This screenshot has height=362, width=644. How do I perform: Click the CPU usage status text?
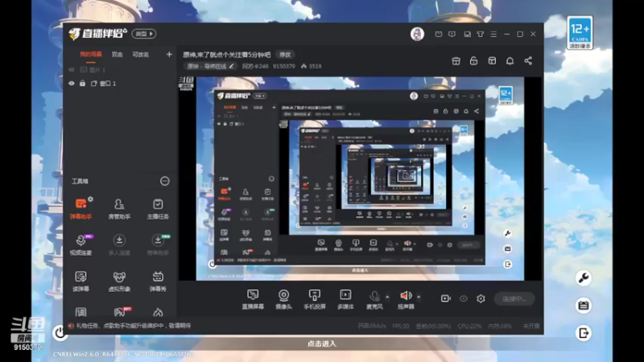tap(469, 326)
